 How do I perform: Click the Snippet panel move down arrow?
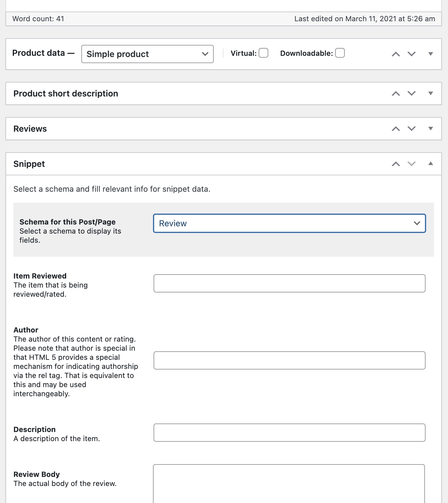(412, 164)
